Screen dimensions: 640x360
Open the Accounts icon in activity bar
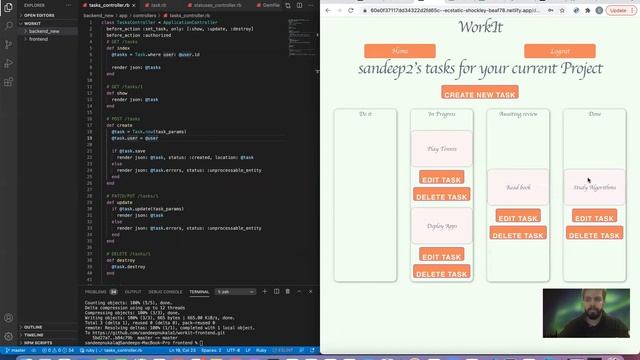tap(8, 318)
